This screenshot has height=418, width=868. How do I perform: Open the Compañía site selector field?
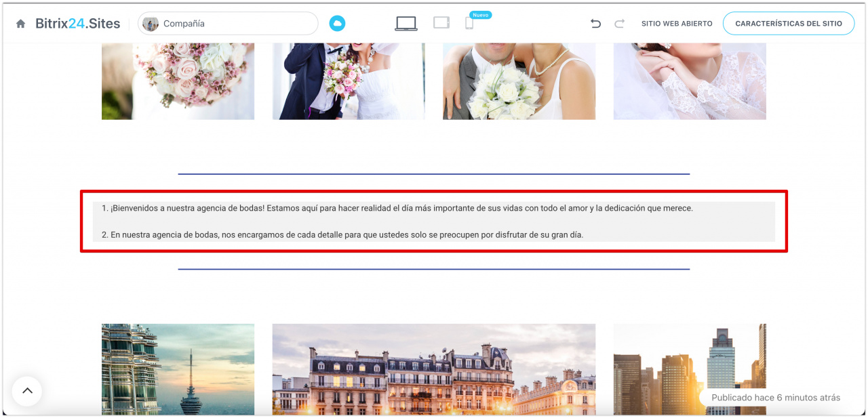coord(228,24)
